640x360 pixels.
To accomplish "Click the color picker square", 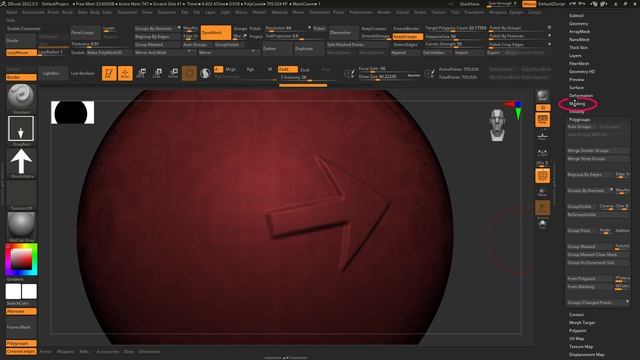I will (x=22, y=260).
